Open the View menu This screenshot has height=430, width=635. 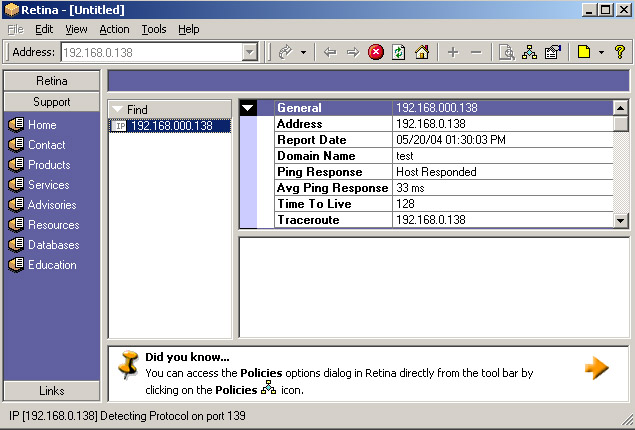76,29
